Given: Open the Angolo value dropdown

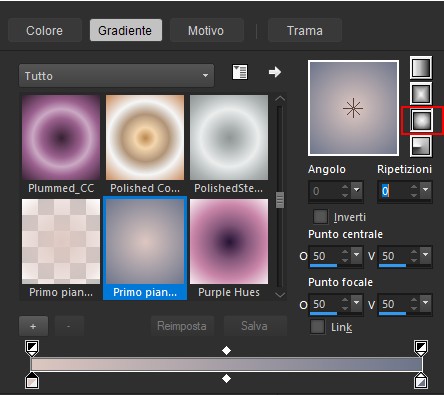Looking at the screenshot, I should coord(357,191).
